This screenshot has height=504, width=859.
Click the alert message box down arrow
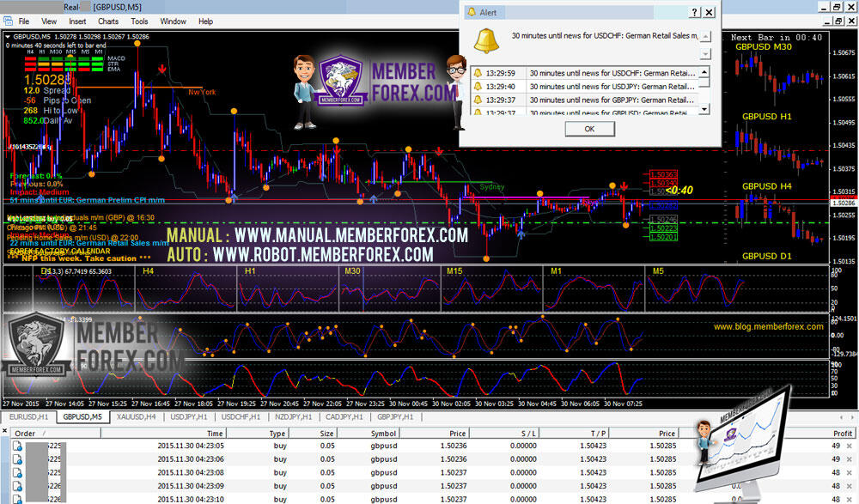pyautogui.click(x=705, y=54)
